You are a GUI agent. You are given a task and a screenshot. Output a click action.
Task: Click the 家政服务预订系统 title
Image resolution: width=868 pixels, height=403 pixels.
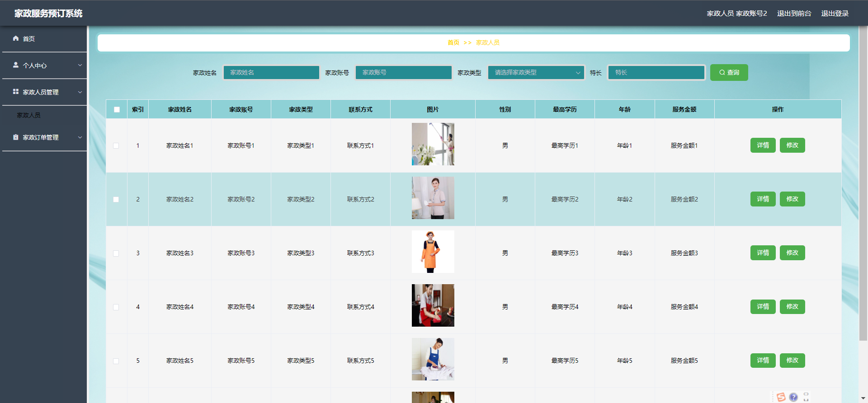pos(48,14)
